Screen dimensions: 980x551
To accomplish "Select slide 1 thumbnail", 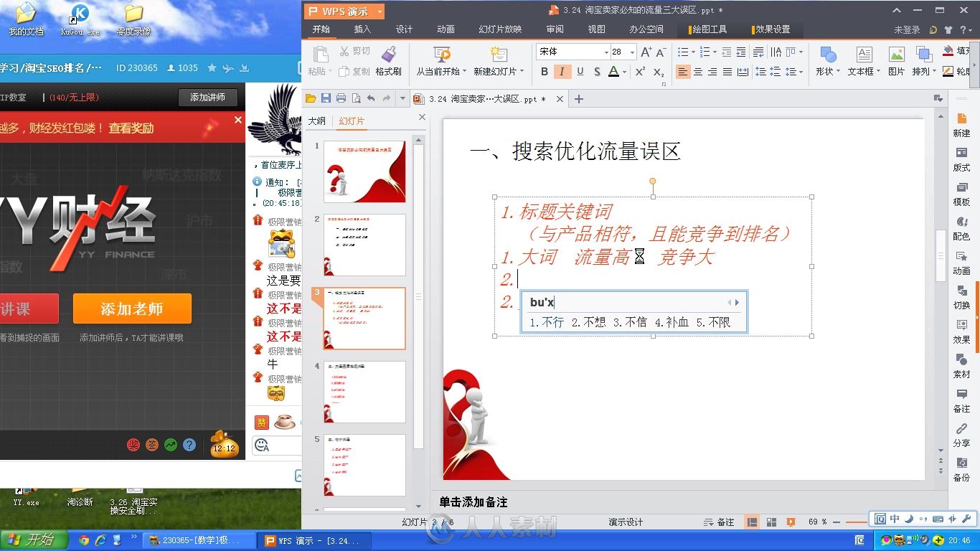I will point(364,171).
